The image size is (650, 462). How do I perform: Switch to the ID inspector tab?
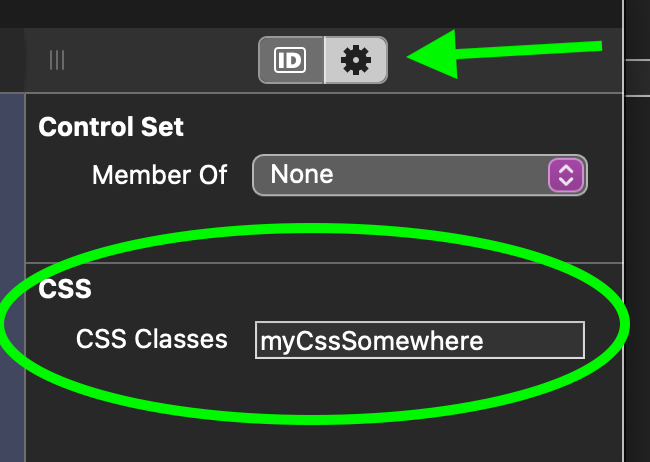[291, 61]
